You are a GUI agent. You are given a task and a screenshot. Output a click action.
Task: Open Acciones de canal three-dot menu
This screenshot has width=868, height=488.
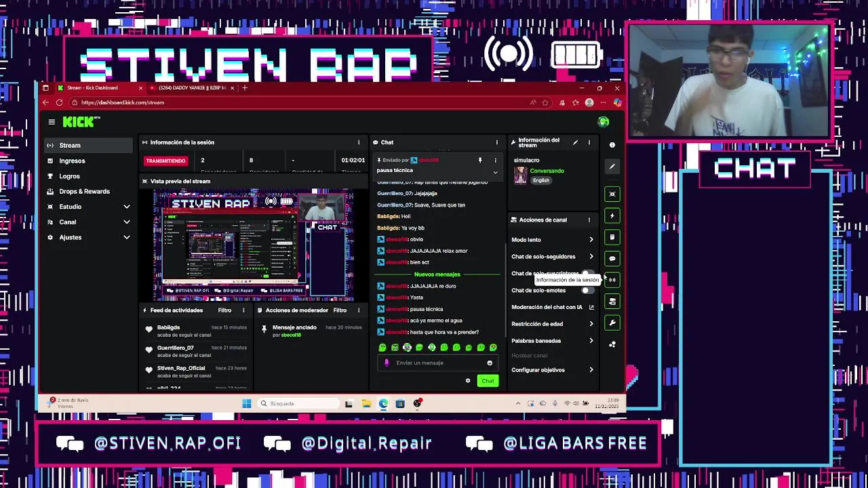(589, 220)
